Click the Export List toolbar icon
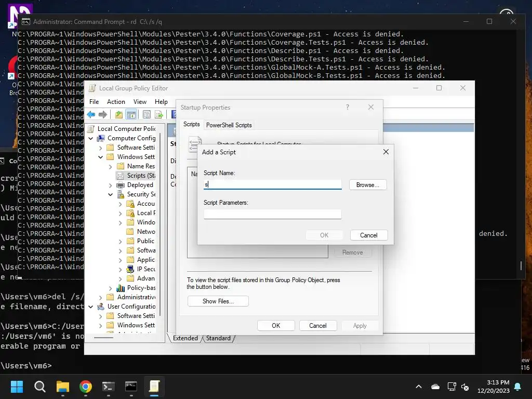This screenshot has height=399, width=532. pyautogui.click(x=159, y=115)
